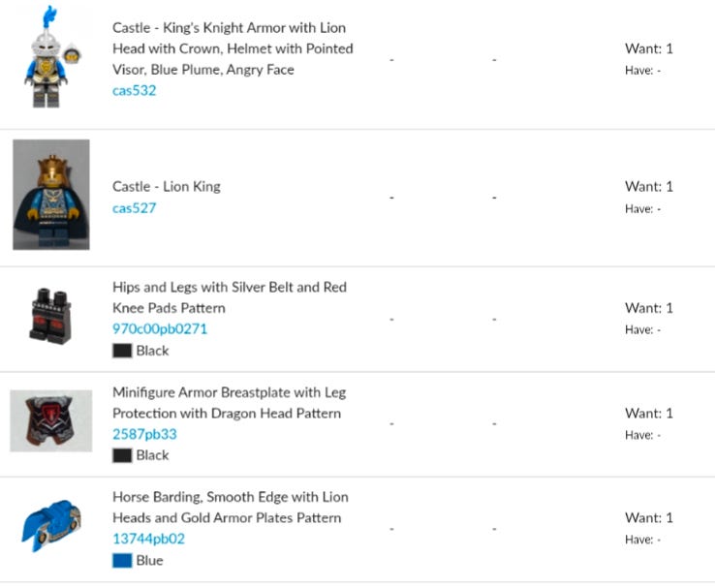Click the "Castle - Lion King" item title

click(x=167, y=187)
